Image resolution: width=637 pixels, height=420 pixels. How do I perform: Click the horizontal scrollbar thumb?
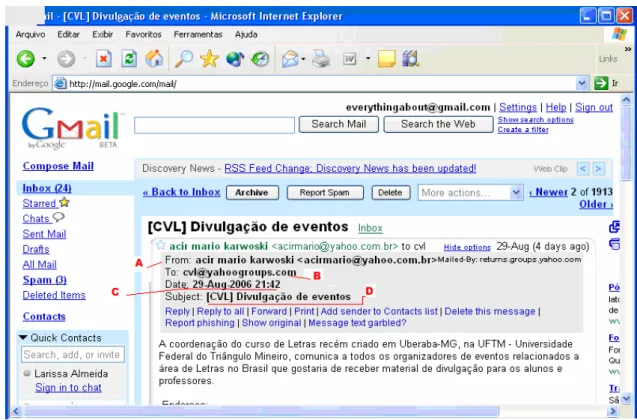click(261, 411)
